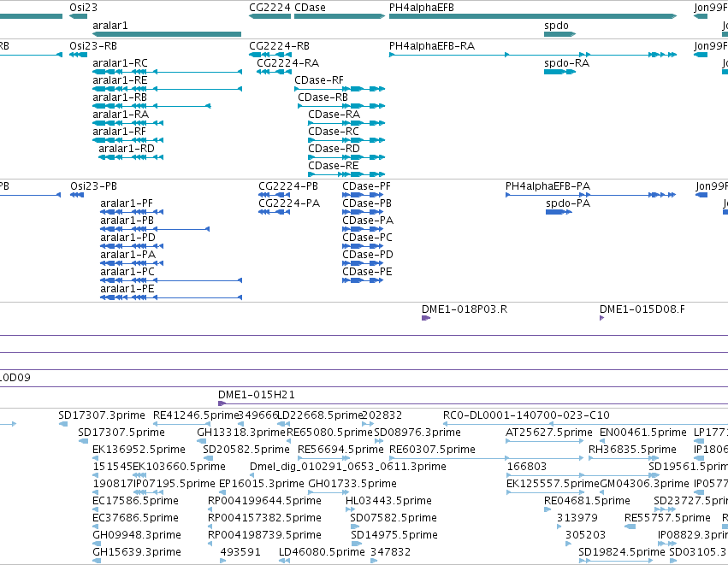Image resolution: width=728 pixels, height=565 pixels.
Task: Click the CDase-PB protein label
Action: click(x=367, y=203)
